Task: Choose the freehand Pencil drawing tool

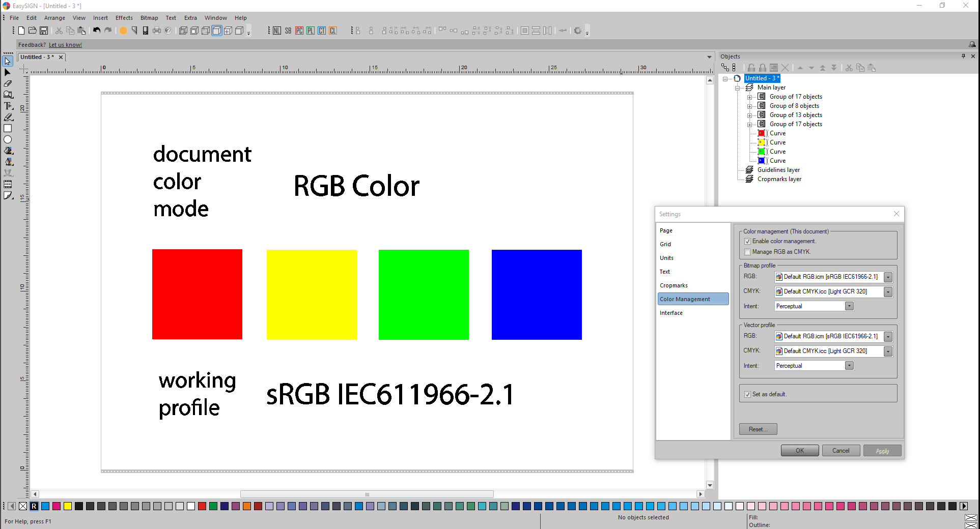Action: (8, 117)
